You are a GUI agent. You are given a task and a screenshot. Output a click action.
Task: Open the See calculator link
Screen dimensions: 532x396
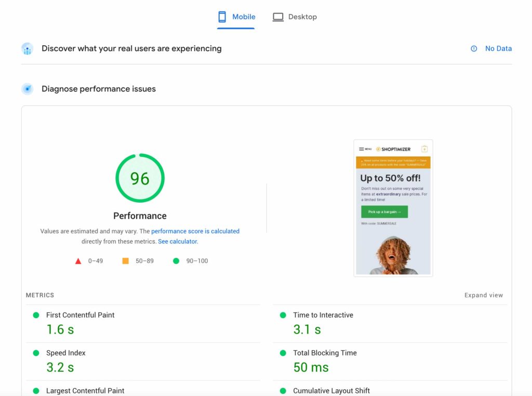click(177, 241)
